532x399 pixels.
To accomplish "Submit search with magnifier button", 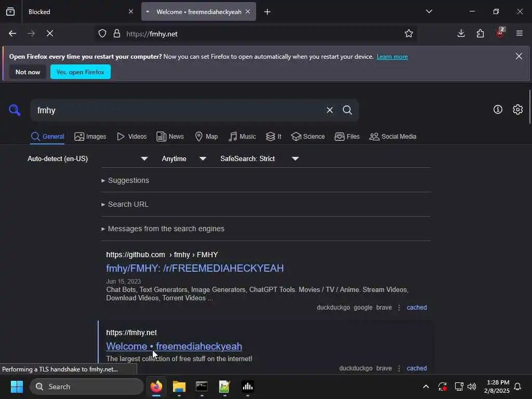I will coord(347,110).
